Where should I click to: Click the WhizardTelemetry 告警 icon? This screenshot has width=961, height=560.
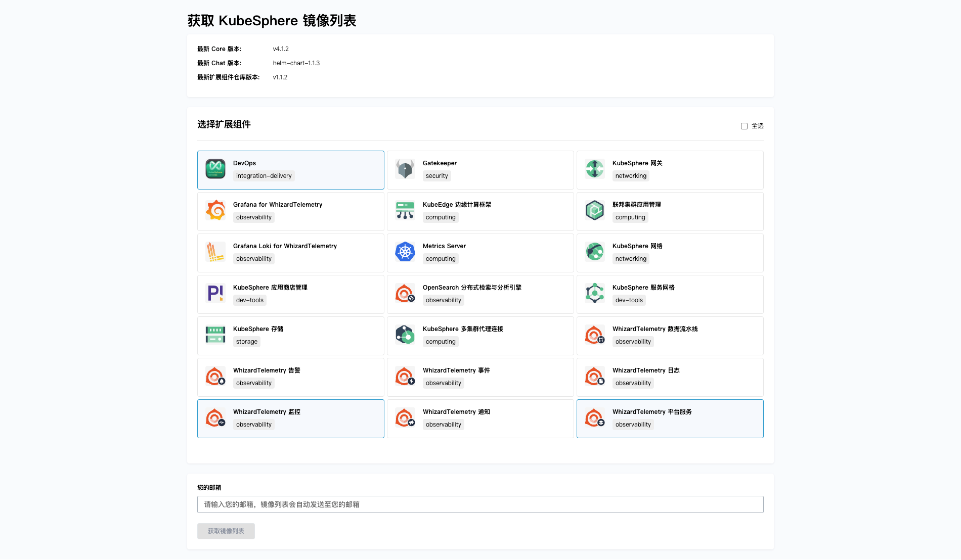[x=215, y=376]
